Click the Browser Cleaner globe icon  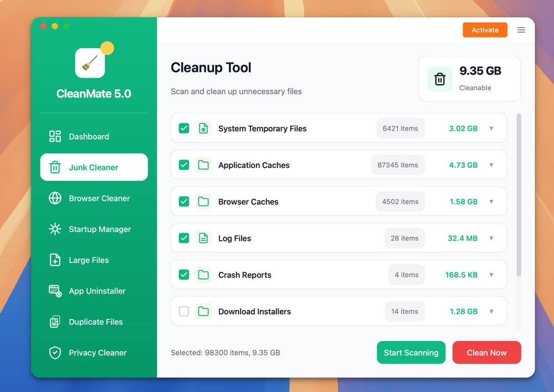pyautogui.click(x=55, y=198)
